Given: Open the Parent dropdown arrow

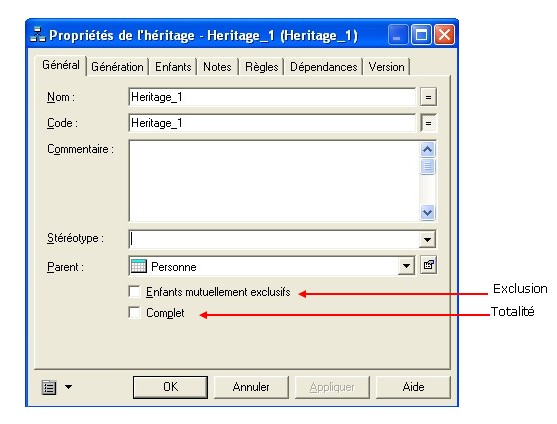Looking at the screenshot, I should pyautogui.click(x=406, y=266).
